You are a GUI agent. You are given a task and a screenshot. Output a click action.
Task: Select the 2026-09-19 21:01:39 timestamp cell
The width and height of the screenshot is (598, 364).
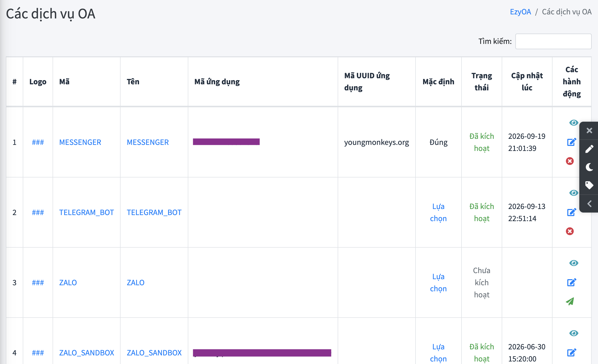(527, 142)
